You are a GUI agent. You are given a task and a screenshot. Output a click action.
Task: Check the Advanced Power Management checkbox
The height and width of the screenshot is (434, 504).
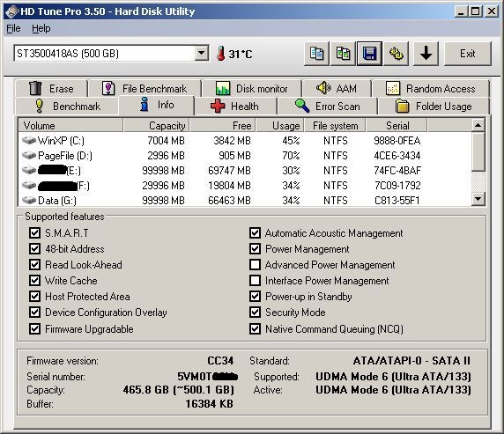tap(255, 264)
